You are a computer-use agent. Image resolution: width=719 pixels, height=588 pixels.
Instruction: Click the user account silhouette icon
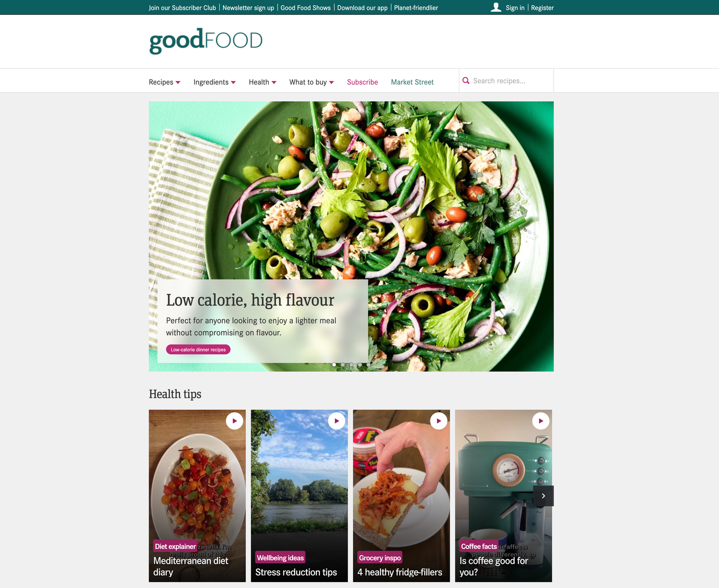(x=496, y=7)
